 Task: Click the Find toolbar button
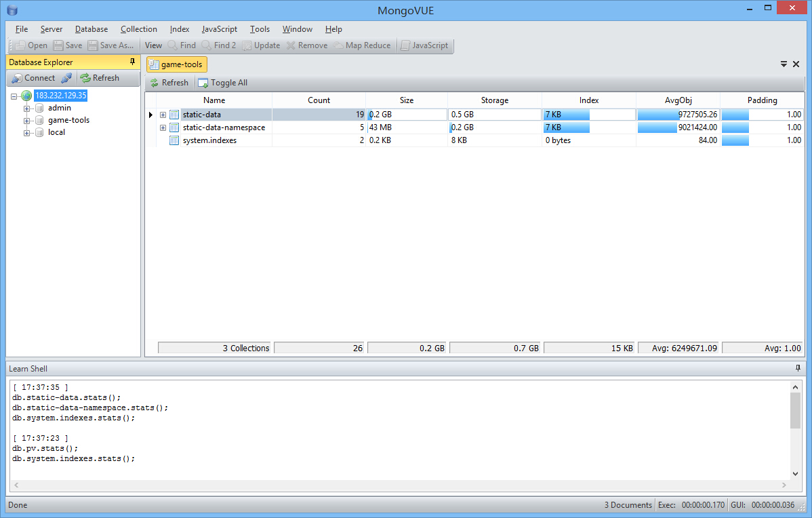[x=182, y=45]
